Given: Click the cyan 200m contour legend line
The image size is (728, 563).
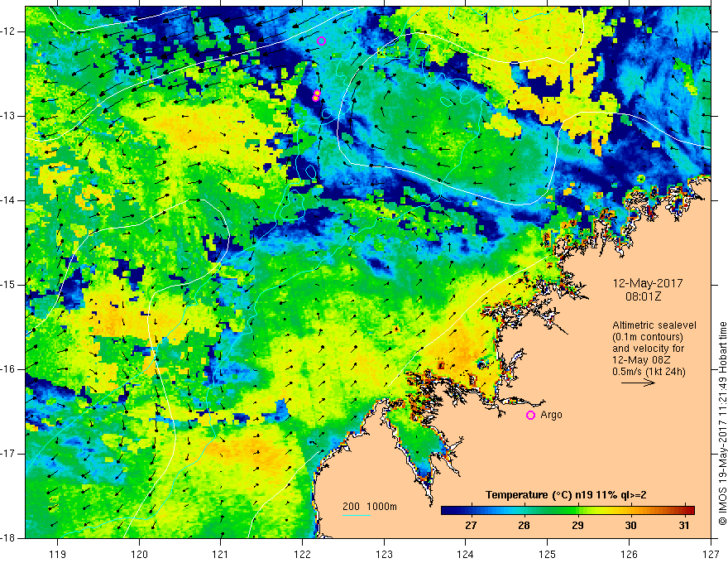Looking at the screenshot, I should pos(356,515).
